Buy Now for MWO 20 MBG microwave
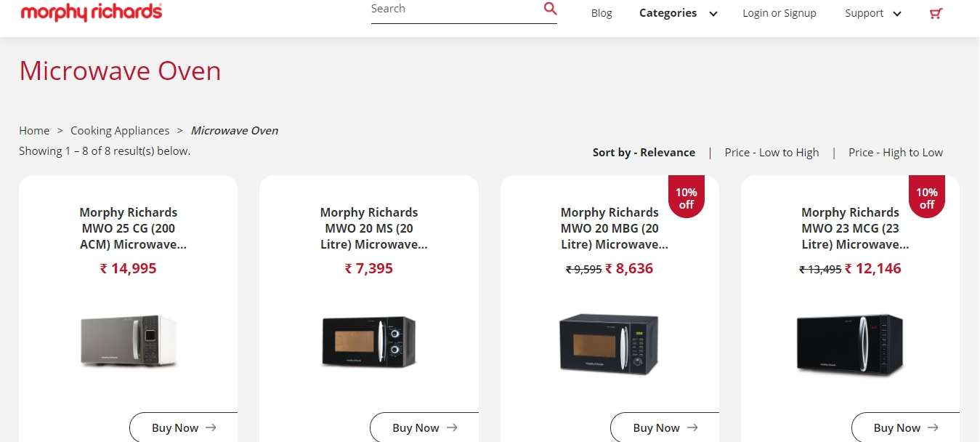This screenshot has height=442, width=980. coord(665,427)
